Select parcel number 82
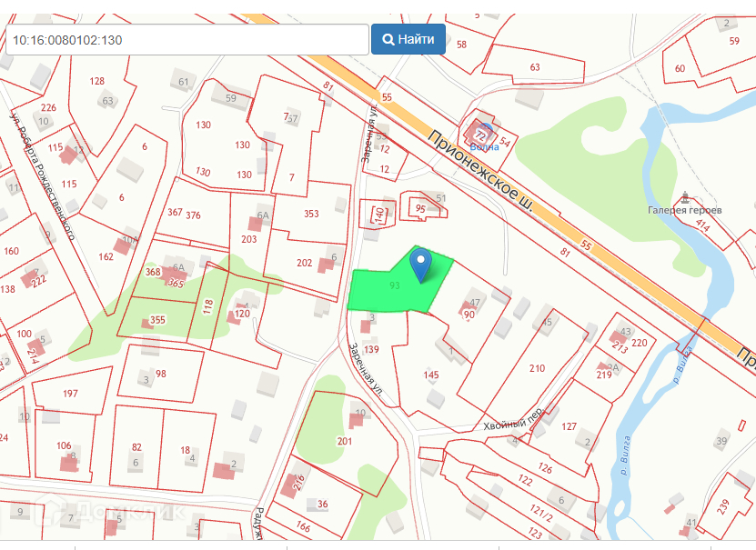 [x=137, y=447]
